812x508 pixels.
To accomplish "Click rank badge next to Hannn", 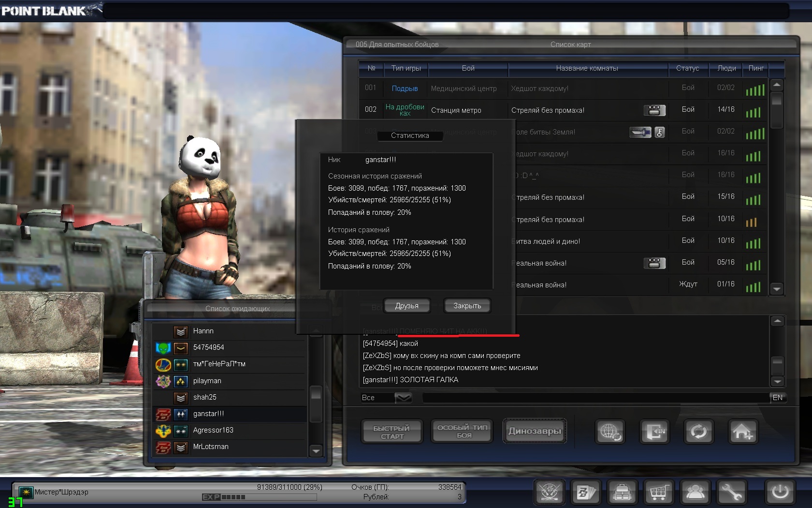I will point(181,331).
